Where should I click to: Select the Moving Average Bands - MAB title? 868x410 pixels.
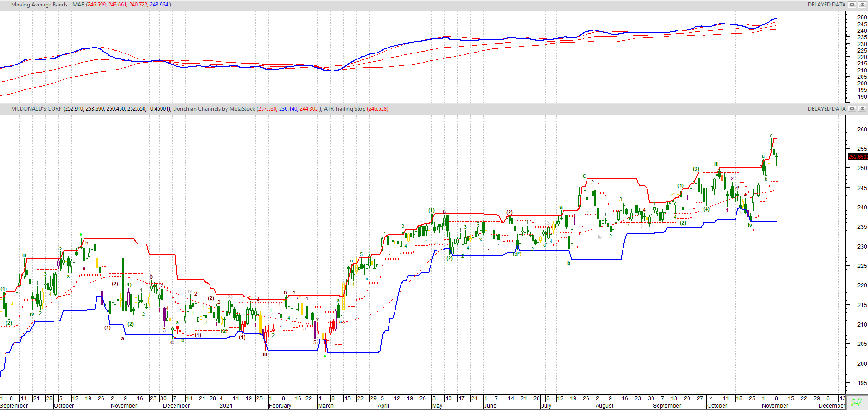click(48, 5)
